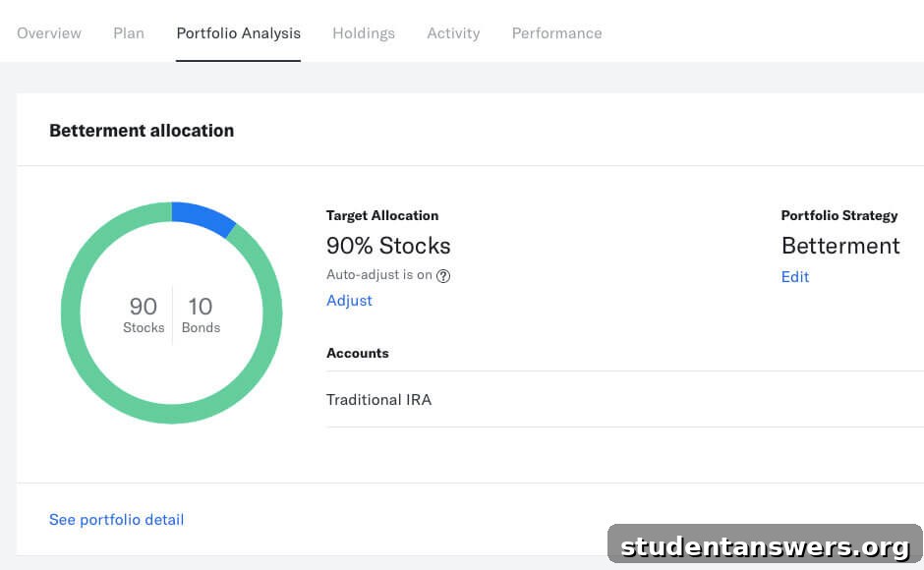
Task: Click the 90 Stocks value in the chart center
Action: (x=144, y=314)
